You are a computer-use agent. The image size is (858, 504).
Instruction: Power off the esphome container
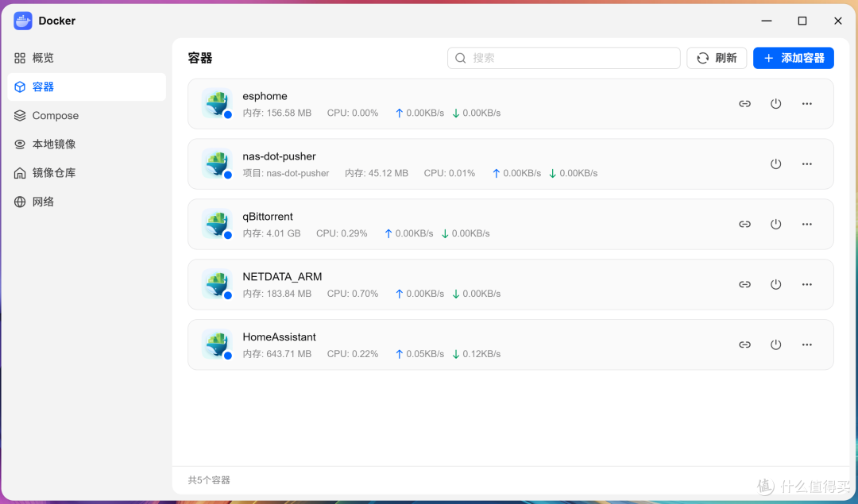pos(776,104)
